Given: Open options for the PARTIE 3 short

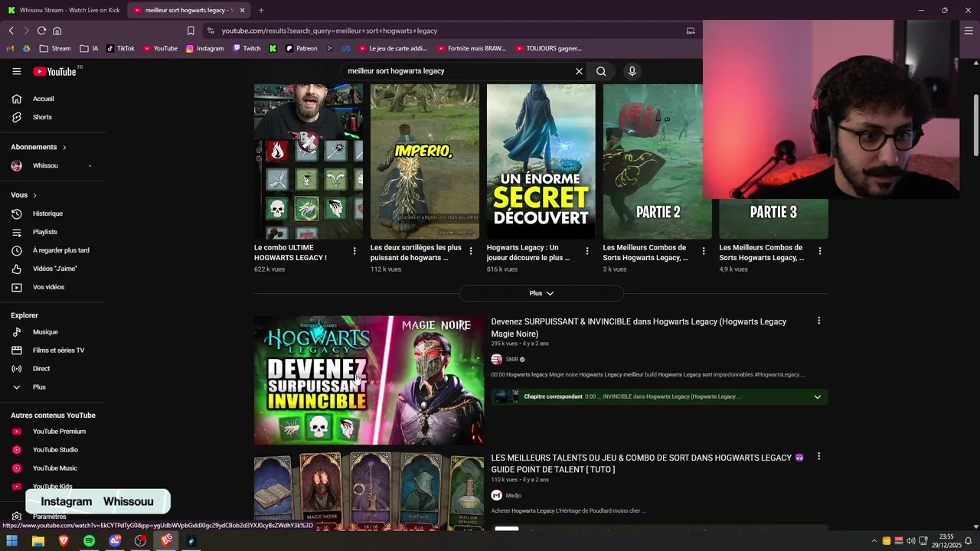Looking at the screenshot, I should (x=820, y=251).
